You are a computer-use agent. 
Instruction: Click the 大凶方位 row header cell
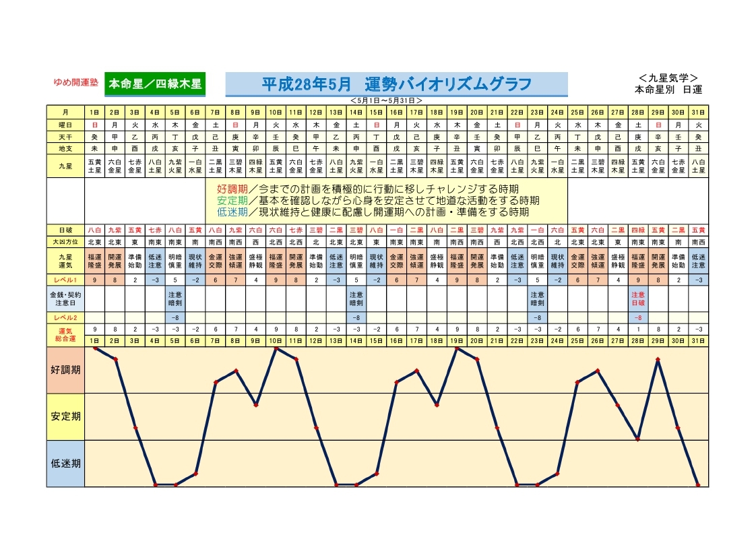tap(65, 241)
